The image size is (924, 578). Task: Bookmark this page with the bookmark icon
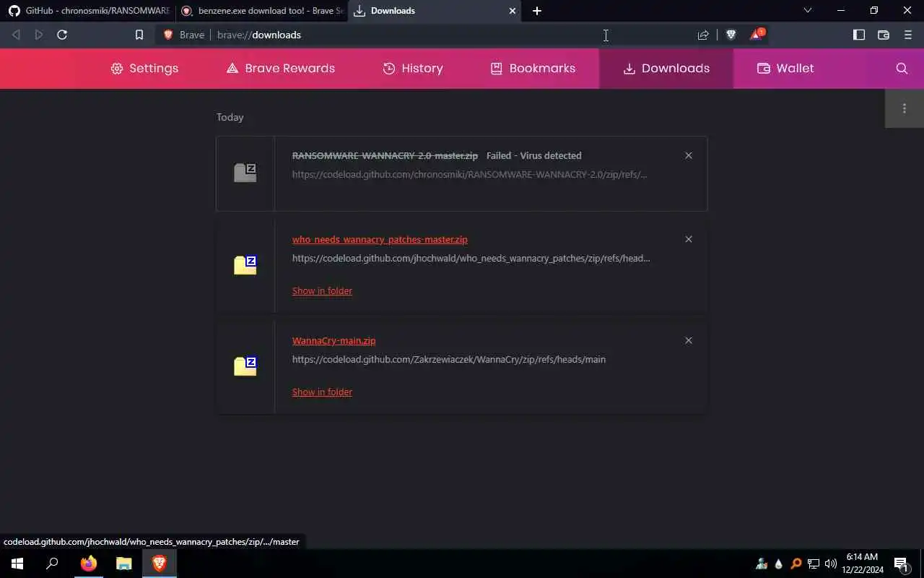pyautogui.click(x=139, y=35)
